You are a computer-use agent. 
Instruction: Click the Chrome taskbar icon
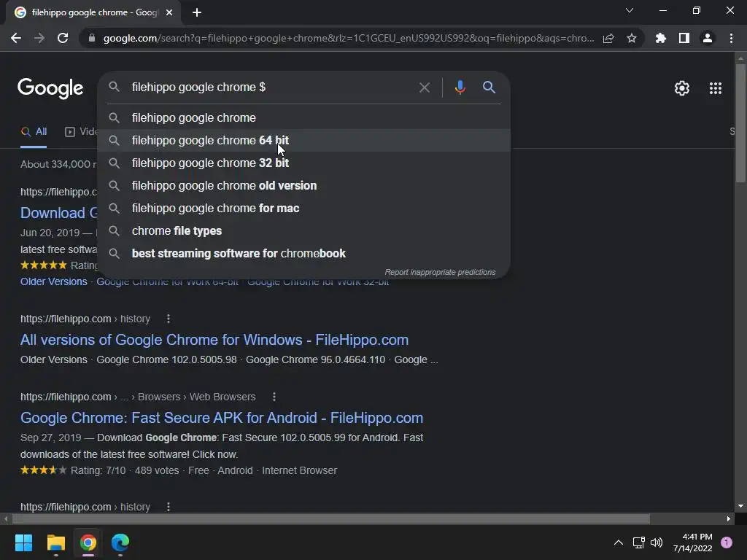[x=88, y=542]
